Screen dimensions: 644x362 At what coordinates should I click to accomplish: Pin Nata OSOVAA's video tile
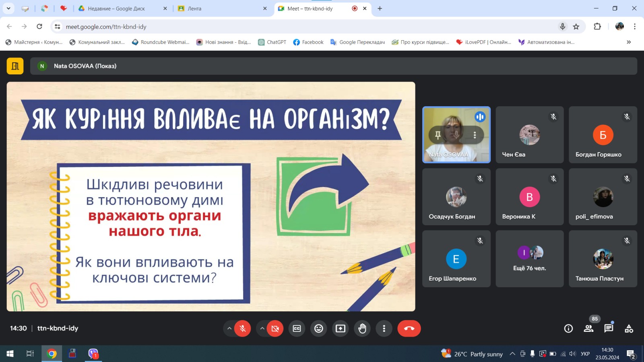tap(438, 135)
